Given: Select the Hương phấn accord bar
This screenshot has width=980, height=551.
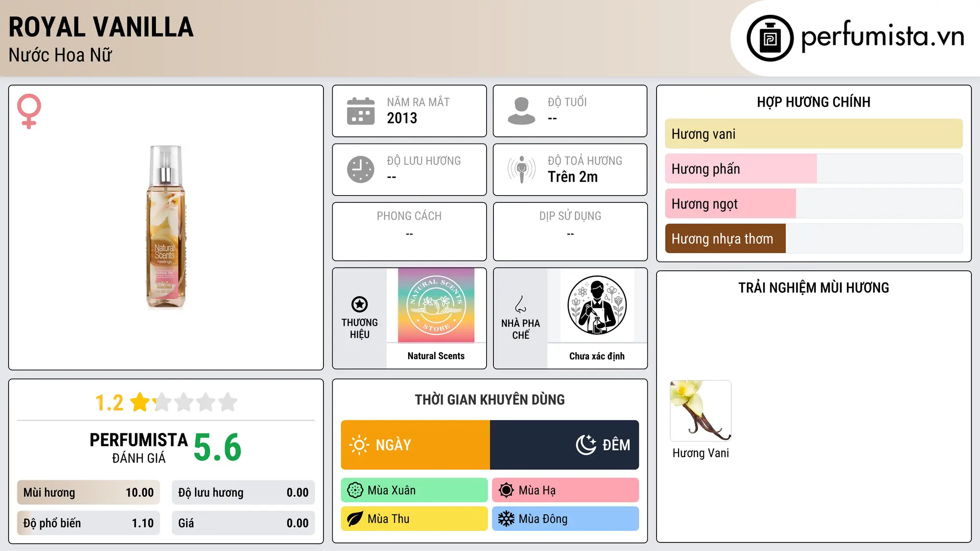Looking at the screenshot, I should pyautogui.click(x=813, y=169).
